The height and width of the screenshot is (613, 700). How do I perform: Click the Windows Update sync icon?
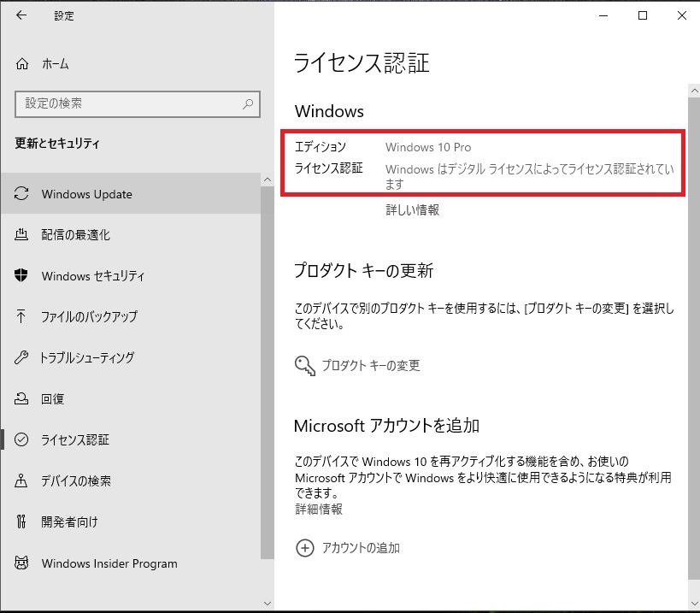tap(21, 194)
